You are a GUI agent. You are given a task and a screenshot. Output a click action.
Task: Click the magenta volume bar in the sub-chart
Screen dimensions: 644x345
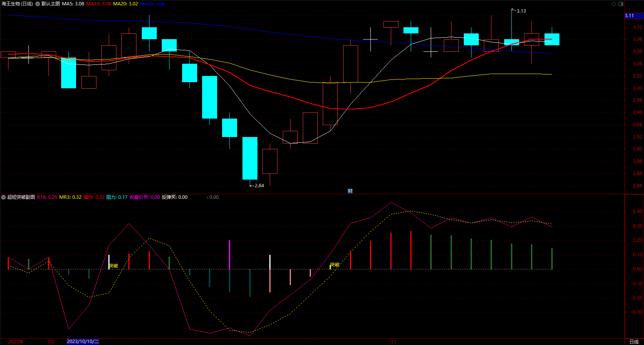[x=229, y=255]
